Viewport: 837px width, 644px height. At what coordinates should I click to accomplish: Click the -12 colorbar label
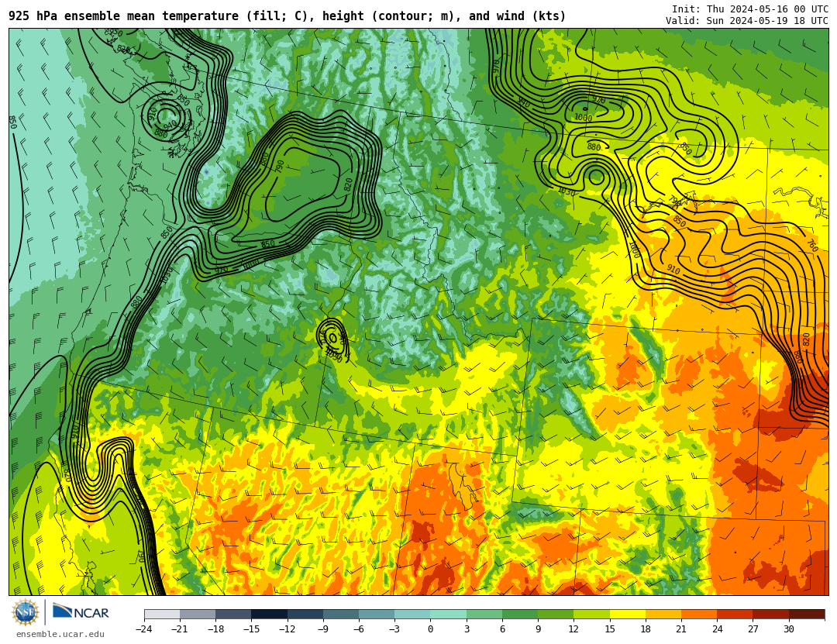coord(288,629)
